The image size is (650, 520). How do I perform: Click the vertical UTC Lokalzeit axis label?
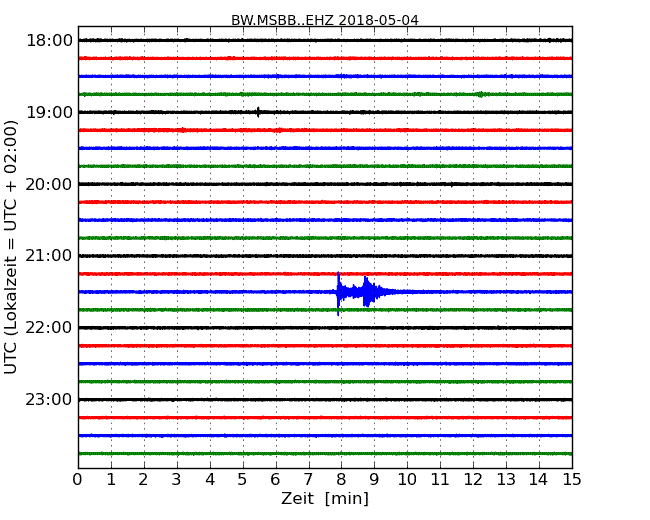point(12,247)
